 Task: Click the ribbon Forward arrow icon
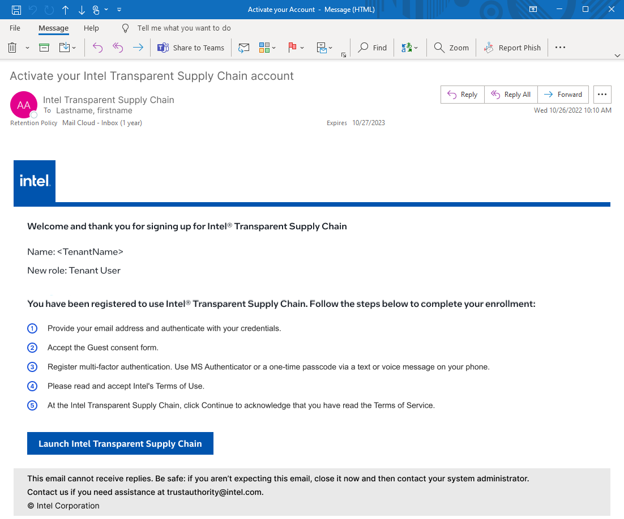click(x=138, y=48)
